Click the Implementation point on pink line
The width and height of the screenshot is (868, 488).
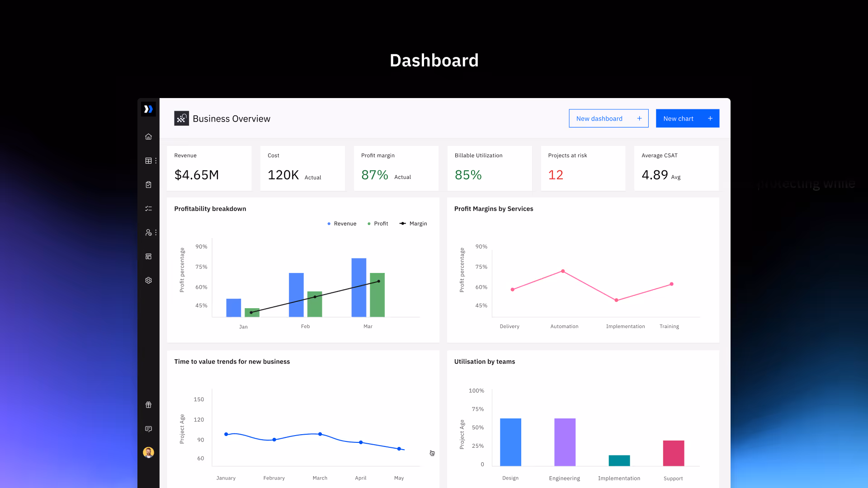(616, 300)
